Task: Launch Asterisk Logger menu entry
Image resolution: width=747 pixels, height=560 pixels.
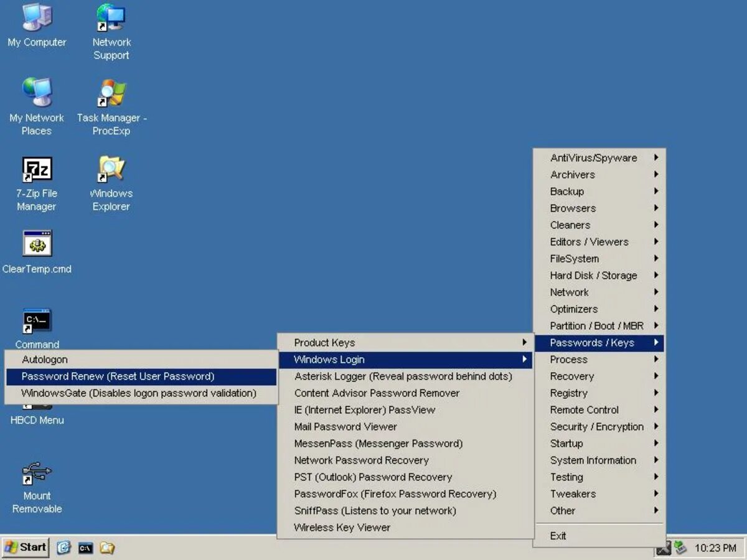Action: click(405, 376)
